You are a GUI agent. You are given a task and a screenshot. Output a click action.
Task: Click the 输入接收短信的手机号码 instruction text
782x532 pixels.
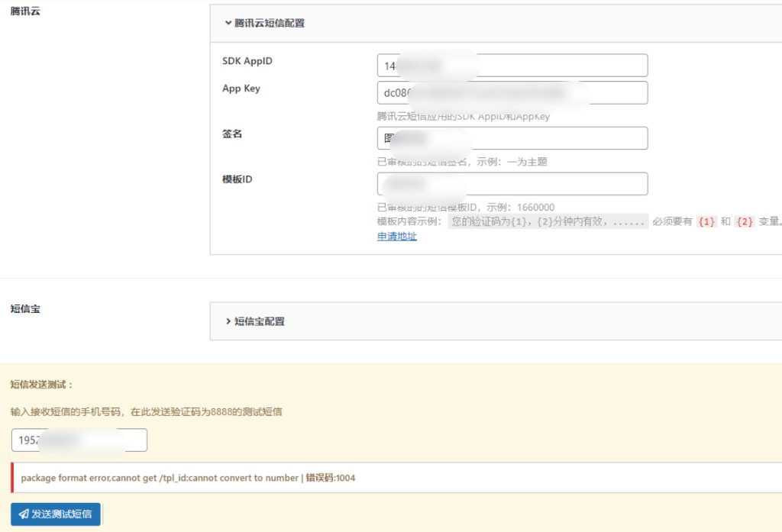(146, 412)
